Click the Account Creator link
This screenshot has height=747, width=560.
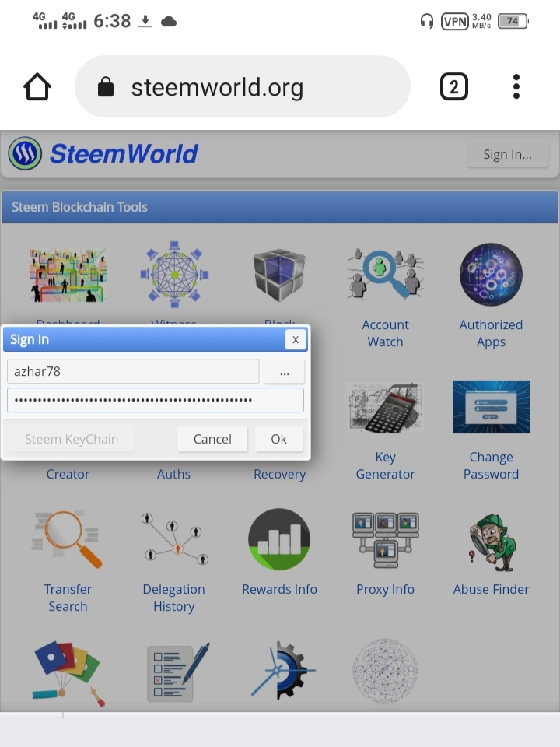[x=68, y=474]
